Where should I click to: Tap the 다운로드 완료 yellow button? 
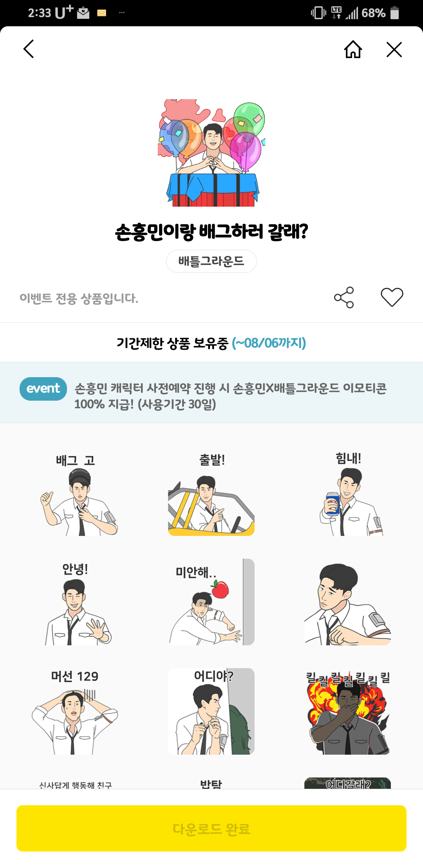point(211,828)
